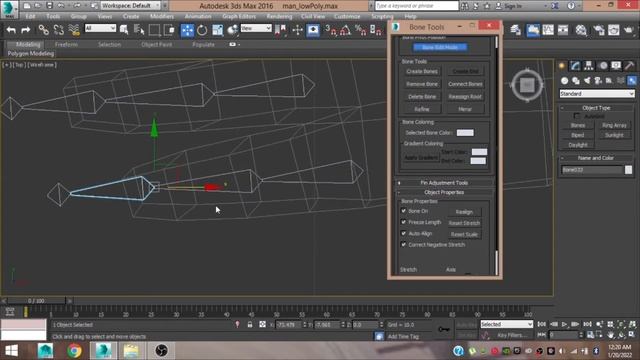Click the Undo arrow in main toolbar

tap(11, 30)
